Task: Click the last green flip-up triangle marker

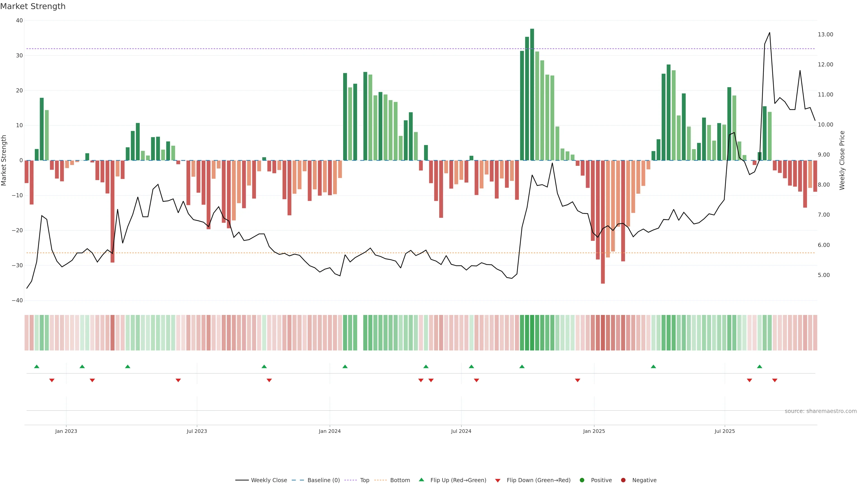Action: pos(759,366)
